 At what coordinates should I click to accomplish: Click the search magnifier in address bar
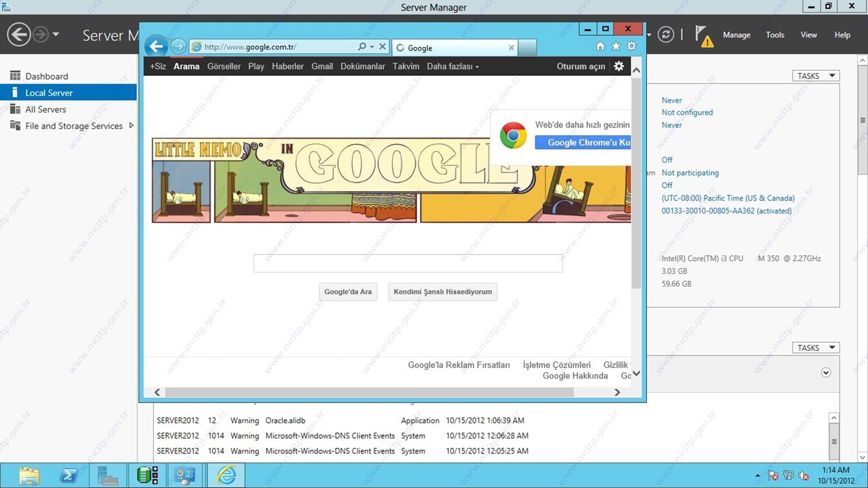(361, 47)
